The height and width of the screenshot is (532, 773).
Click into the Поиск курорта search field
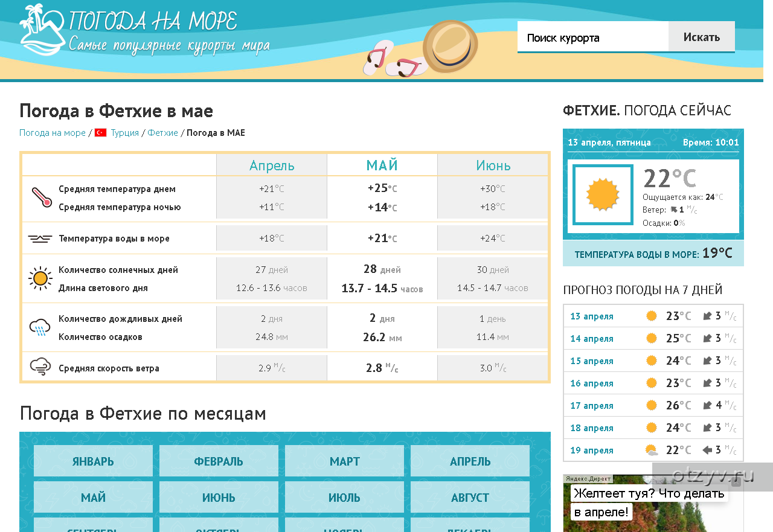[x=592, y=37]
